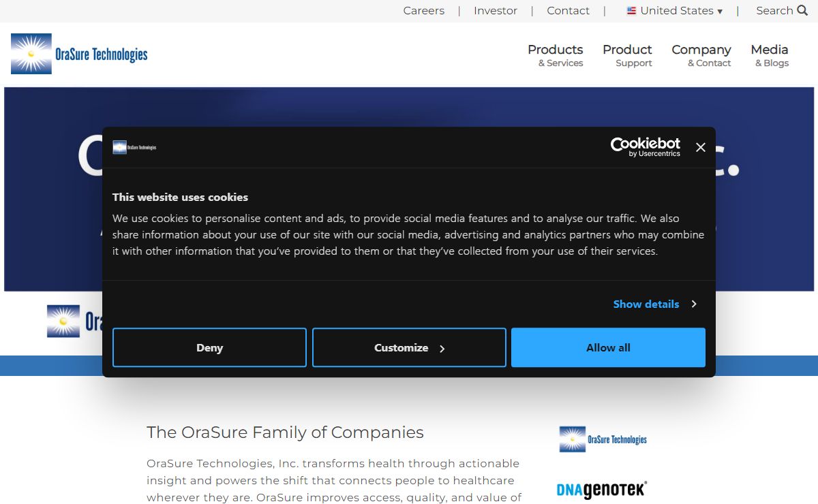Open the Investor page link
The width and height of the screenshot is (818, 504).
click(496, 11)
